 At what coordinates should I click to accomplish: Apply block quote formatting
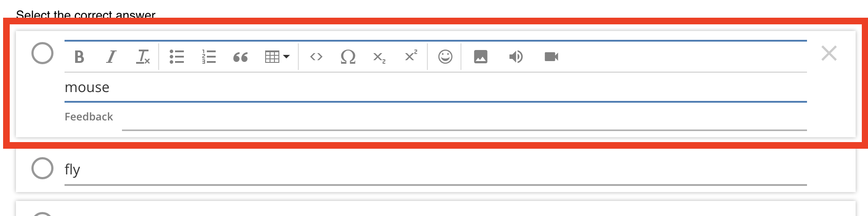[240, 57]
